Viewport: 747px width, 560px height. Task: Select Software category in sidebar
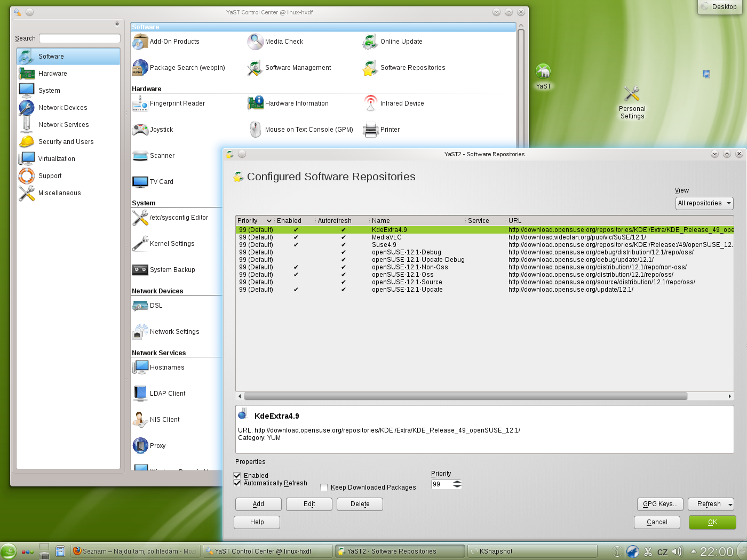click(x=68, y=57)
